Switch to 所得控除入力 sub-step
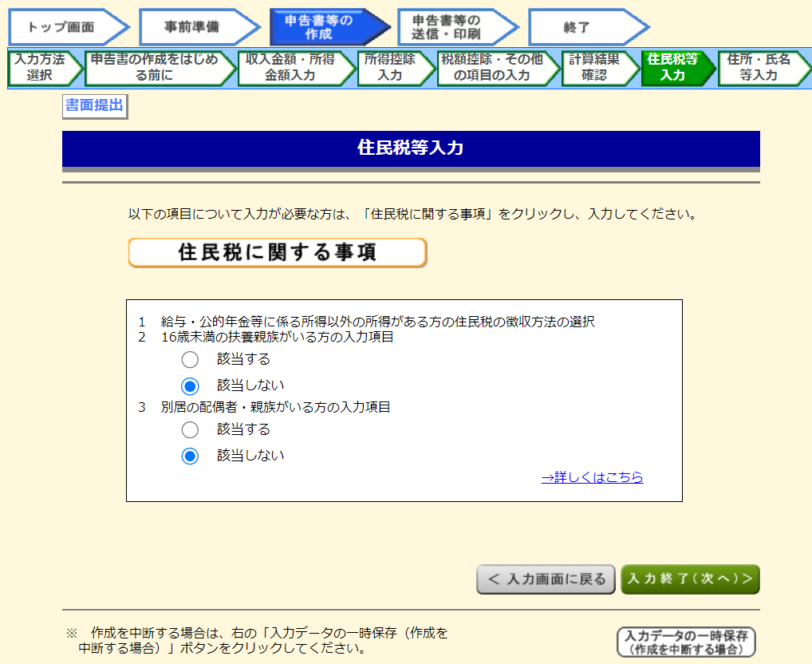 (x=391, y=68)
